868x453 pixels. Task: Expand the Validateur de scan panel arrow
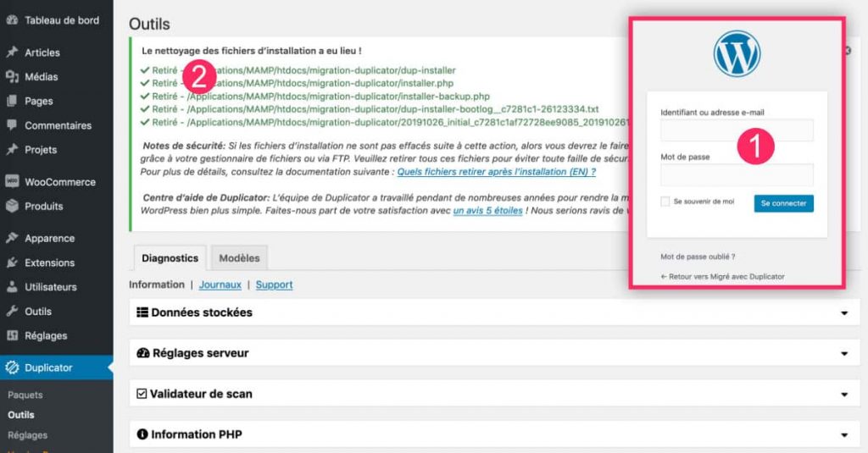(x=844, y=395)
